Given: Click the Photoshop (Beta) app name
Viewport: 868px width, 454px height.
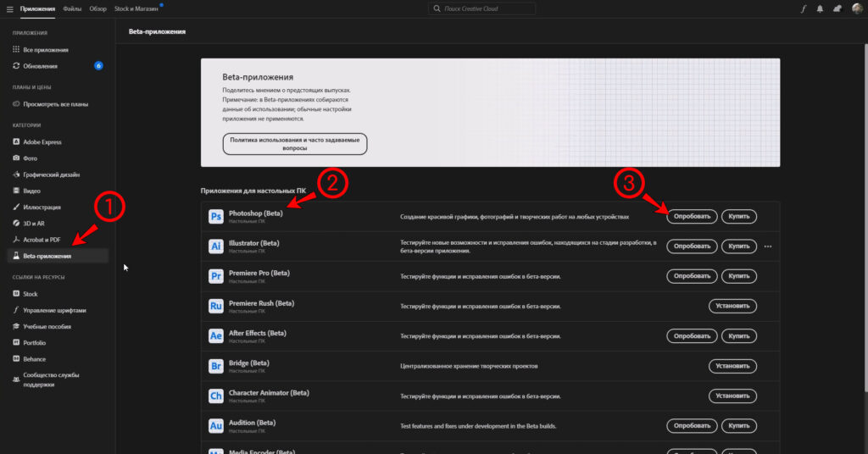Looking at the screenshot, I should (x=256, y=213).
